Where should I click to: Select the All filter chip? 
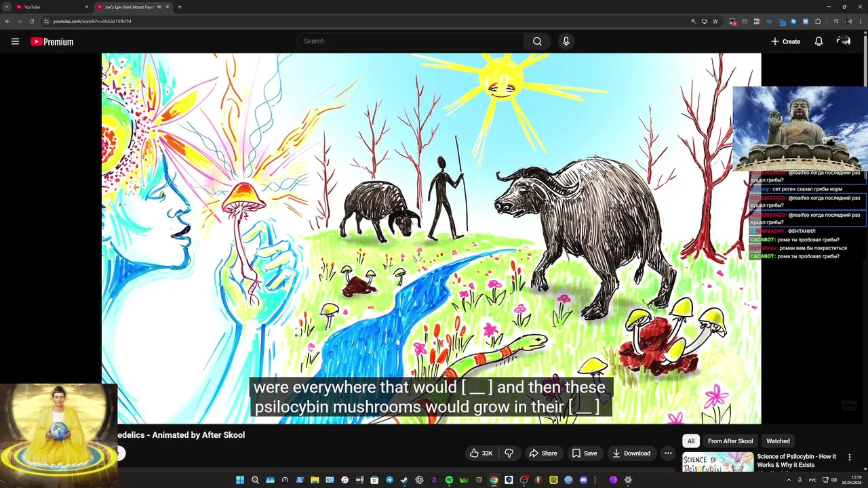pos(691,441)
